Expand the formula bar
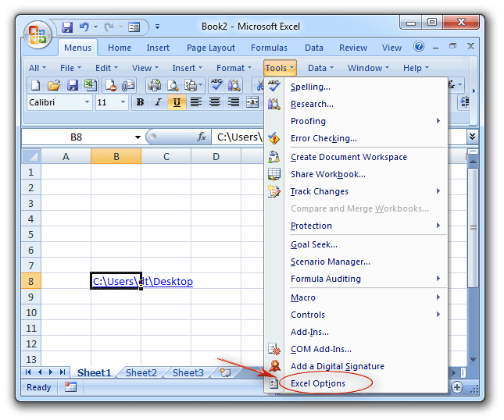Screen dimensions: 504x420 click(x=472, y=137)
